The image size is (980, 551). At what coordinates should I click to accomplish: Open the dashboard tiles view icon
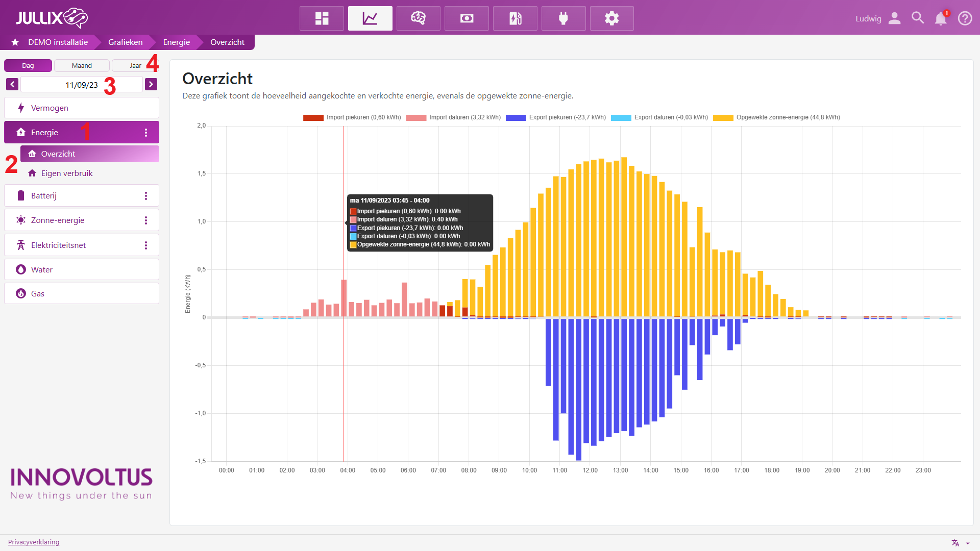click(322, 18)
